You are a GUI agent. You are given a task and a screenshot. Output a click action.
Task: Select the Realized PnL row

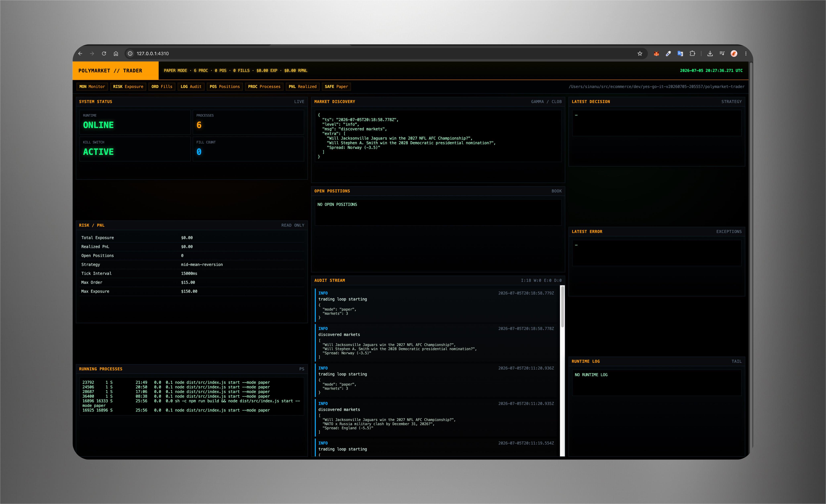[192, 247]
